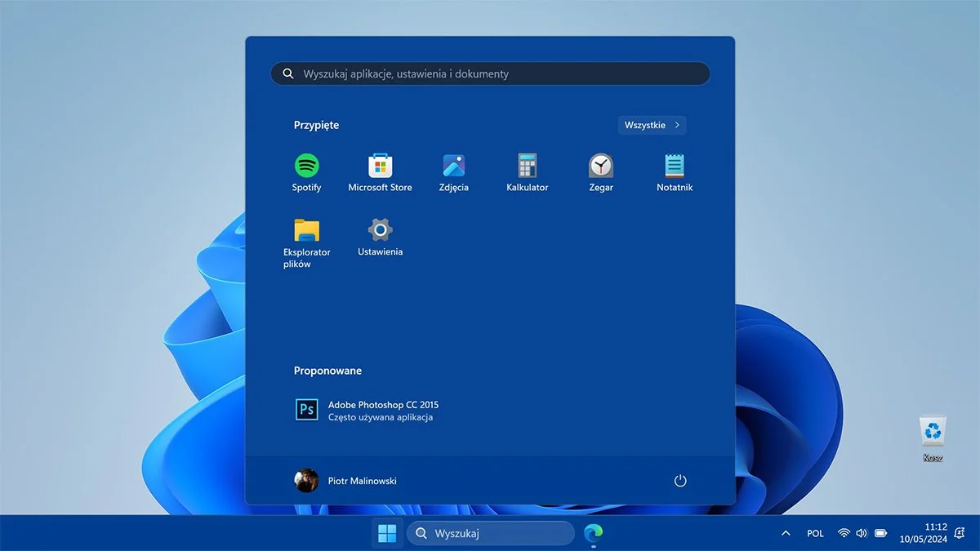Expand the Wszystkie apps list
This screenshot has height=551, width=980.
pyautogui.click(x=651, y=125)
